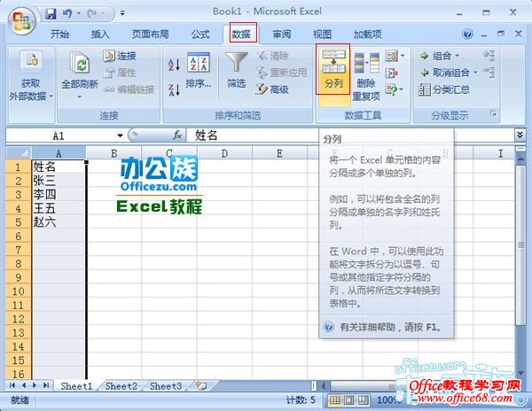Switch to Sheet2 tab
532x411 pixels.
coord(121,386)
